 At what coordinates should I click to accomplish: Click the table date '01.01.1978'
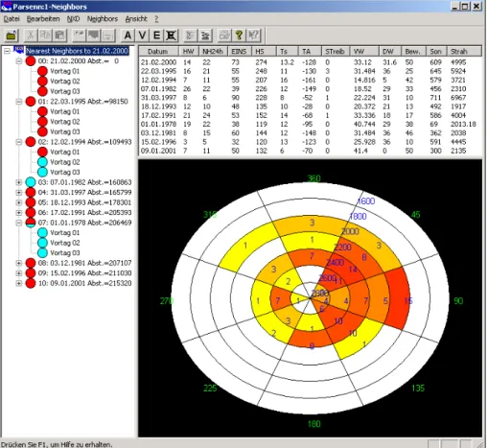158,124
